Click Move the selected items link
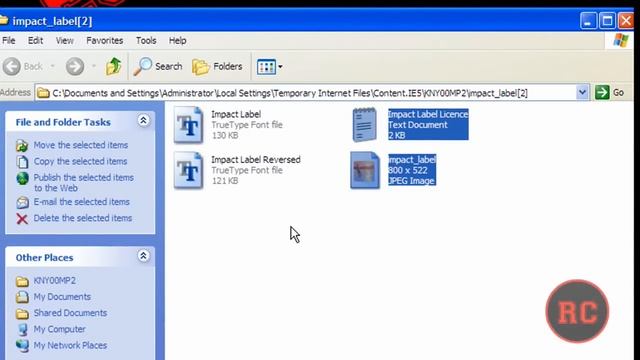640x360 pixels. pos(80,145)
